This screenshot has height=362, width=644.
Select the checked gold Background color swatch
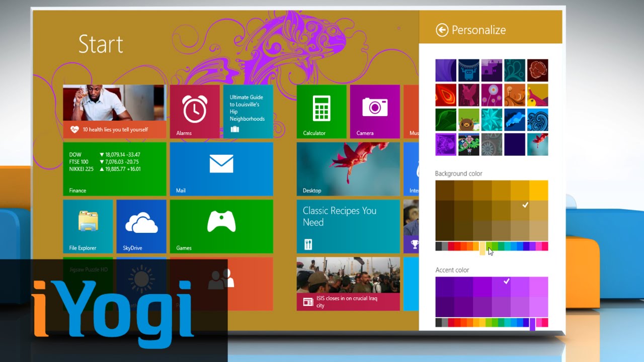coord(520,211)
